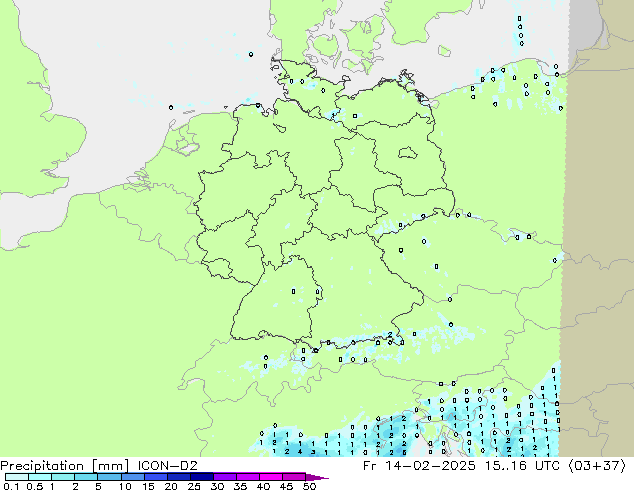Image resolution: width=634 pixels, height=490 pixels.
Task: Click the "50" legend scale value
Action: pyautogui.click(x=309, y=486)
